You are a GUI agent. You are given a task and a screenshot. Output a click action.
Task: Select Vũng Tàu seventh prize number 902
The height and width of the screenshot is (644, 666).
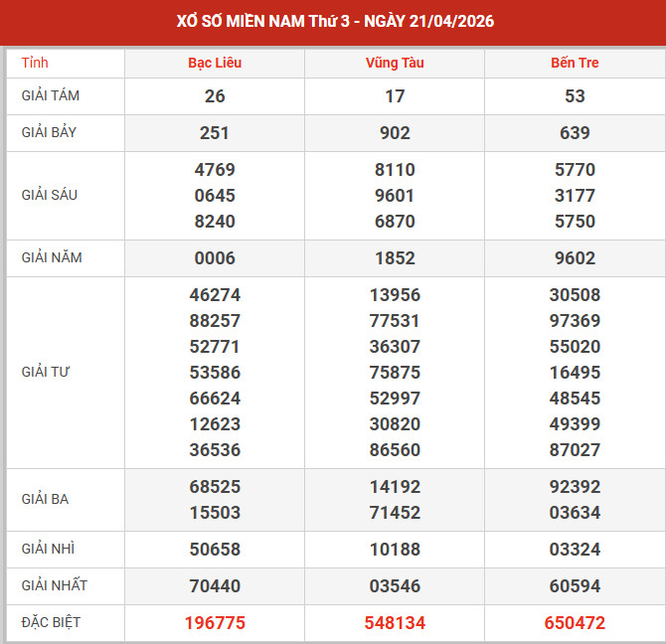[x=395, y=133]
